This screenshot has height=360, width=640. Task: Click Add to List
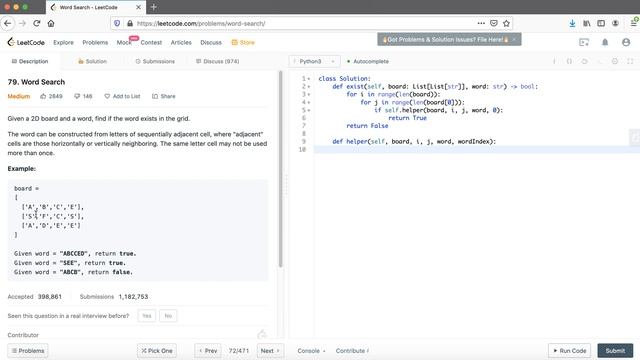pyautogui.click(x=122, y=96)
